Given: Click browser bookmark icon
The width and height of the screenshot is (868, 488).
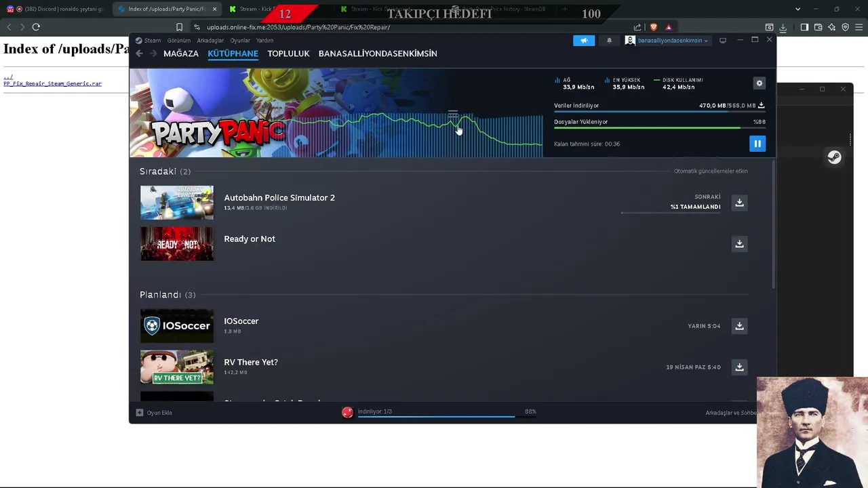Looking at the screenshot, I should coord(179,27).
